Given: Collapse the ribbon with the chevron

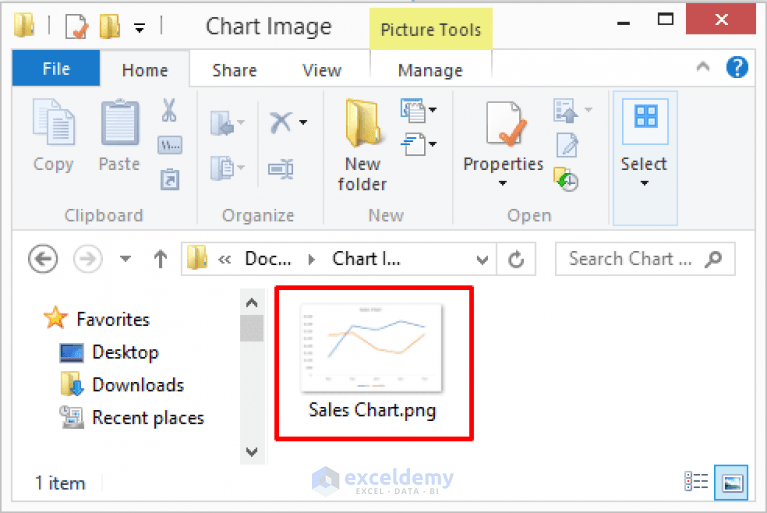Looking at the screenshot, I should [703, 69].
